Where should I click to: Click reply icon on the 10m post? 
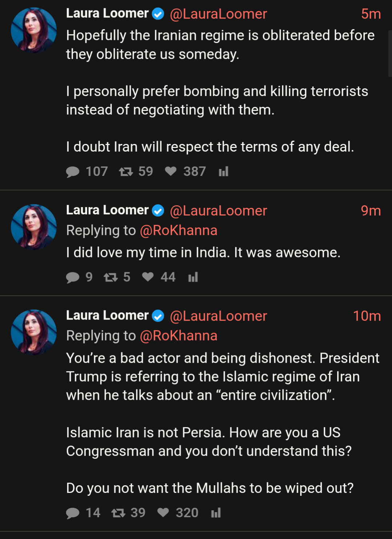(x=73, y=513)
